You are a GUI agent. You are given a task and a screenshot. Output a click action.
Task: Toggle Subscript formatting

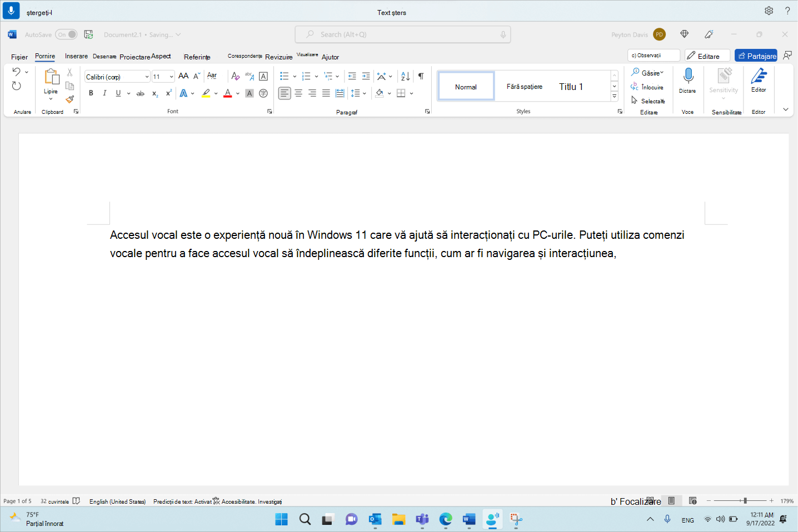coord(155,93)
